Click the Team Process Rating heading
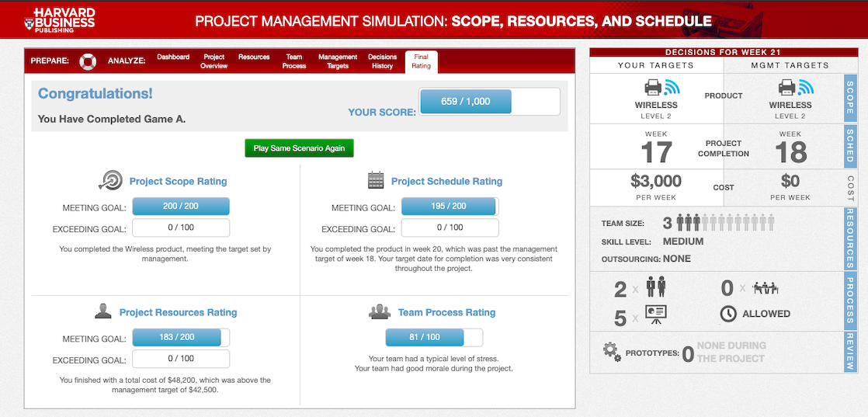868x417 pixels. pos(446,313)
